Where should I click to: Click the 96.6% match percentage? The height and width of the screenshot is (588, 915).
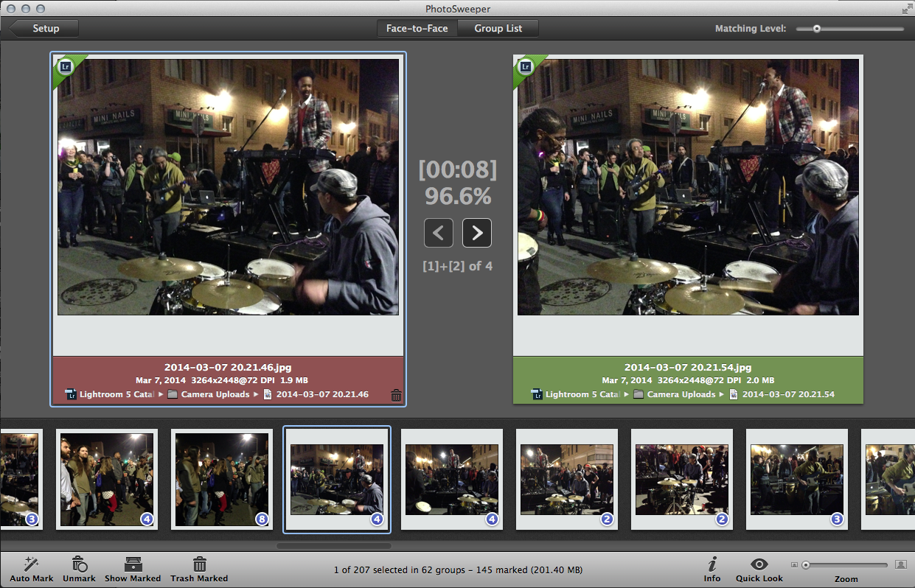[458, 197]
